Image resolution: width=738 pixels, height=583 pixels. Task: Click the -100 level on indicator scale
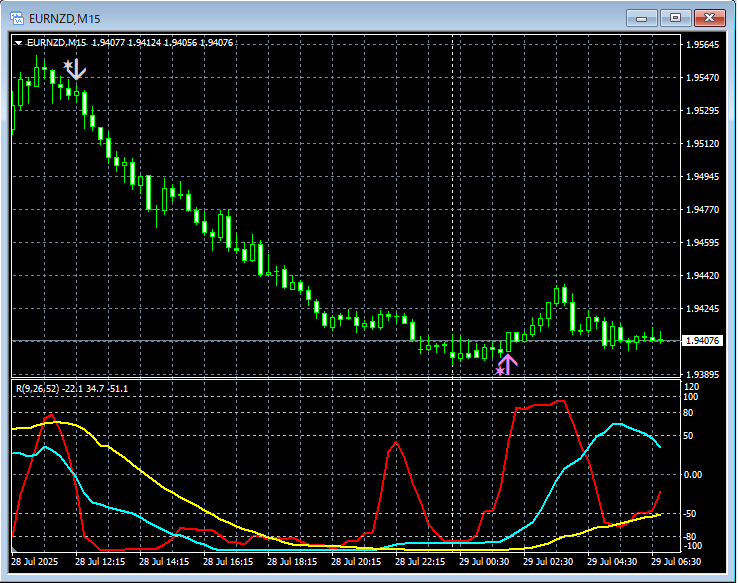[x=692, y=546]
